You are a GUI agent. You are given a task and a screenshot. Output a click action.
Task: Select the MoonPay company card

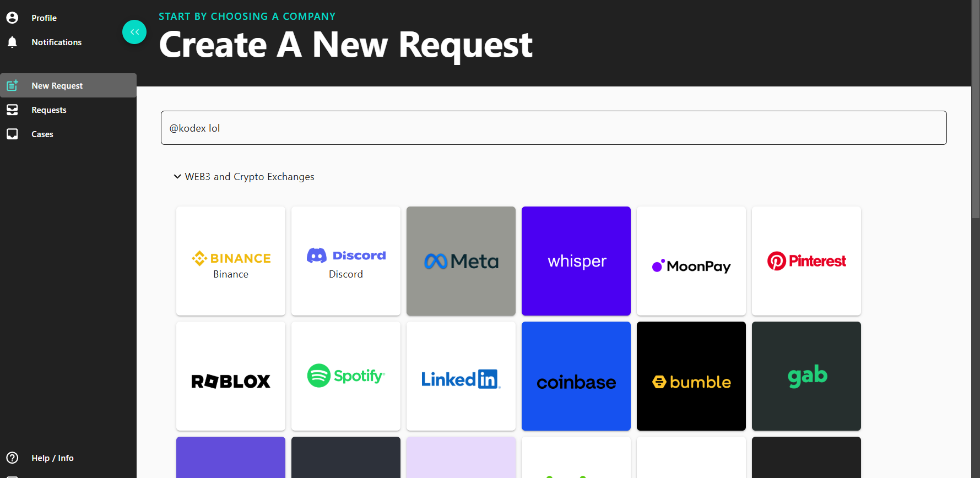[691, 261]
